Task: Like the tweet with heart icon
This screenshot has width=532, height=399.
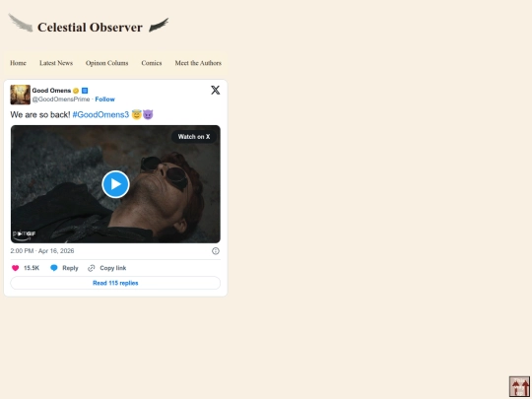Action: point(15,268)
